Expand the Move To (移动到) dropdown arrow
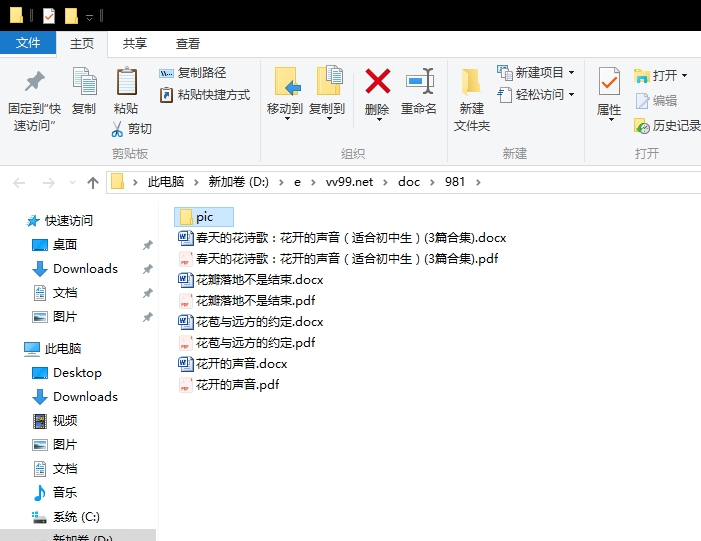This screenshot has width=701, height=541. click(287, 119)
